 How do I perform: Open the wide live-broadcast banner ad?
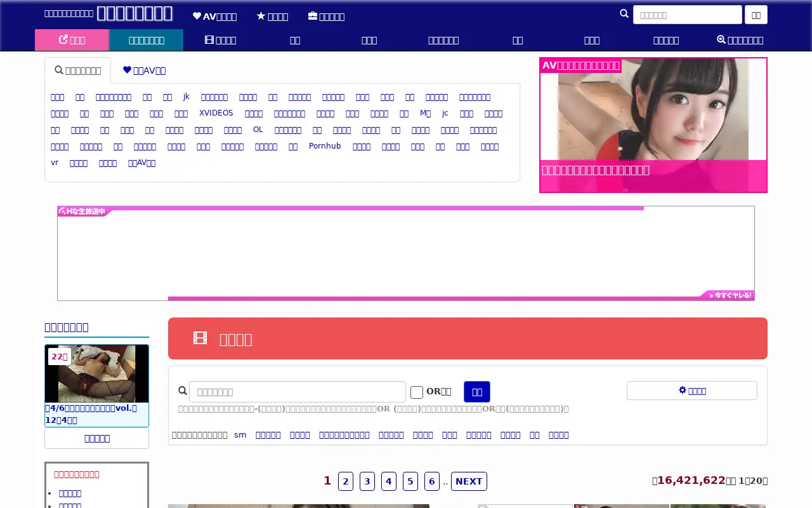tap(406, 253)
